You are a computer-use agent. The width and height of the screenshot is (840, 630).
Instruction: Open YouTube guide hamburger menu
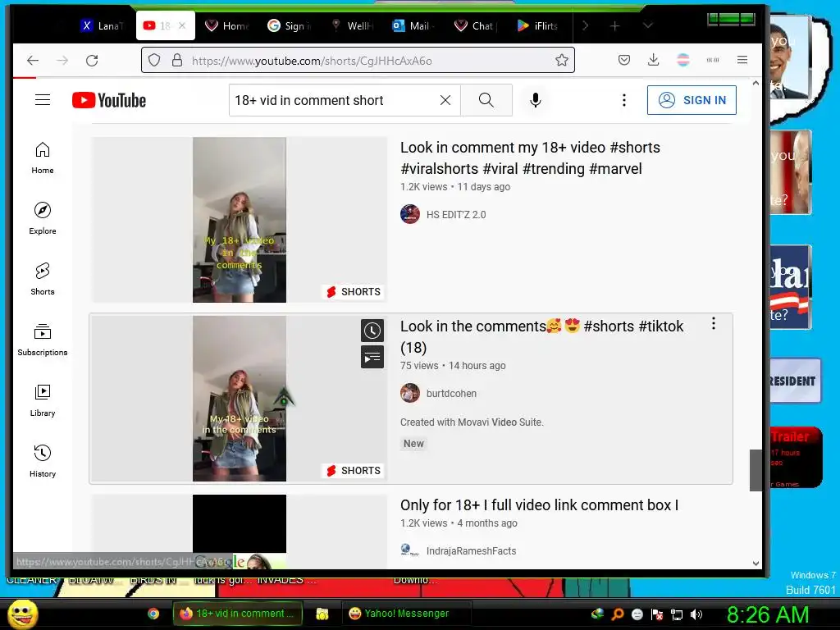point(43,99)
